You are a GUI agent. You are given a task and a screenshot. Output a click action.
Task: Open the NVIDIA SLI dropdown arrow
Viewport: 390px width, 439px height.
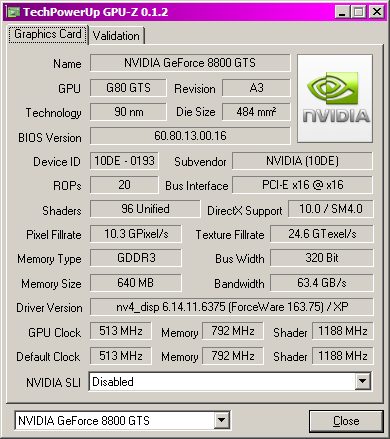click(362, 381)
